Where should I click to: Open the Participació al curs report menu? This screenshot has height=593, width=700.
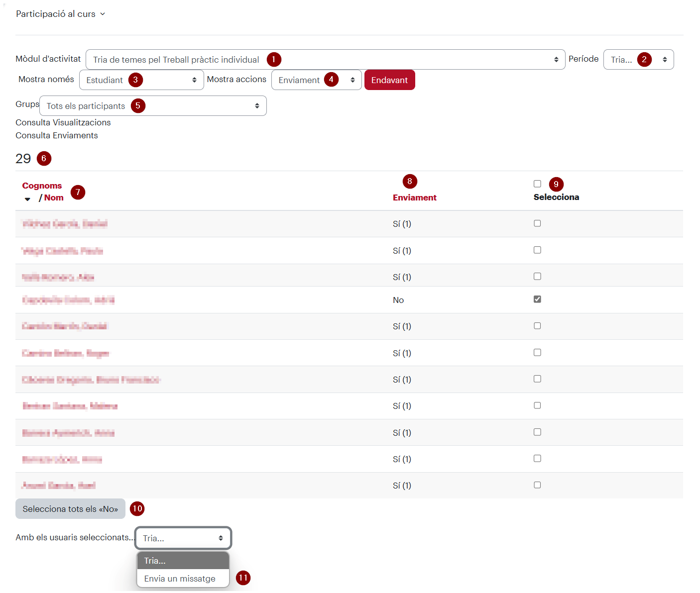[x=61, y=14]
